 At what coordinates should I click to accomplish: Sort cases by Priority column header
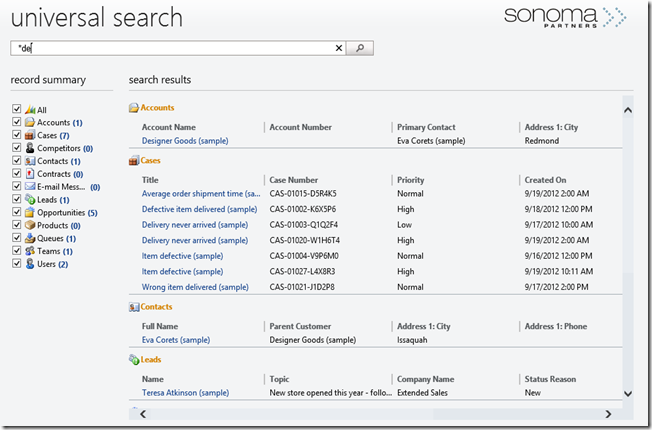tap(412, 180)
